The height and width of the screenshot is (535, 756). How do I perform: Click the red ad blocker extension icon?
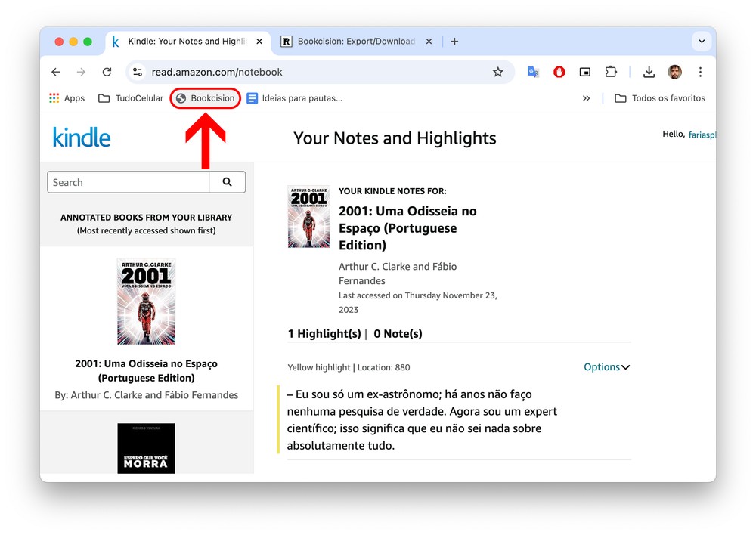point(559,73)
